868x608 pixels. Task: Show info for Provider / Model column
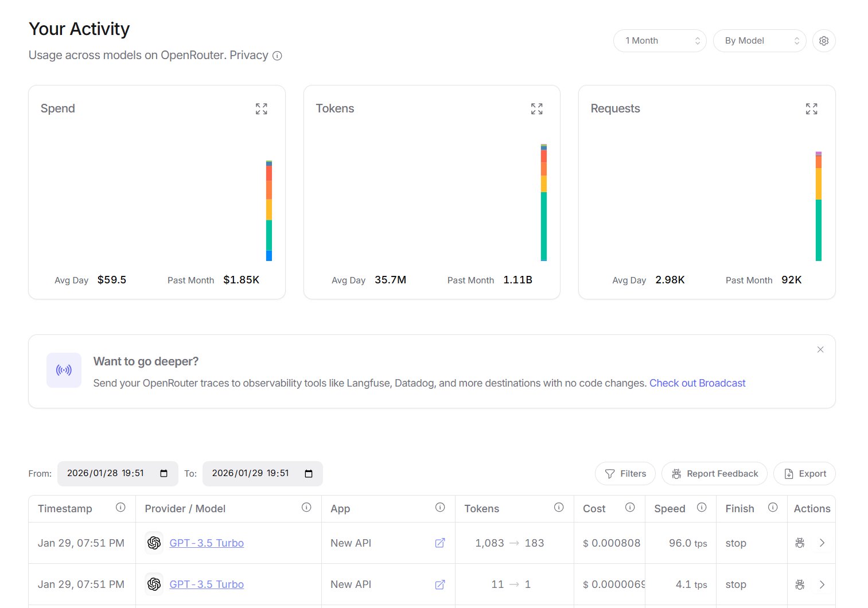306,508
